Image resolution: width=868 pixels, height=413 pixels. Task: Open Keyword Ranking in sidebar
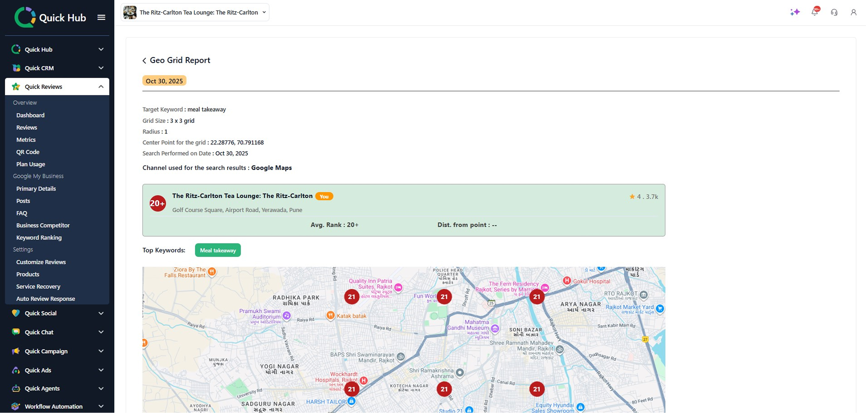click(x=39, y=237)
